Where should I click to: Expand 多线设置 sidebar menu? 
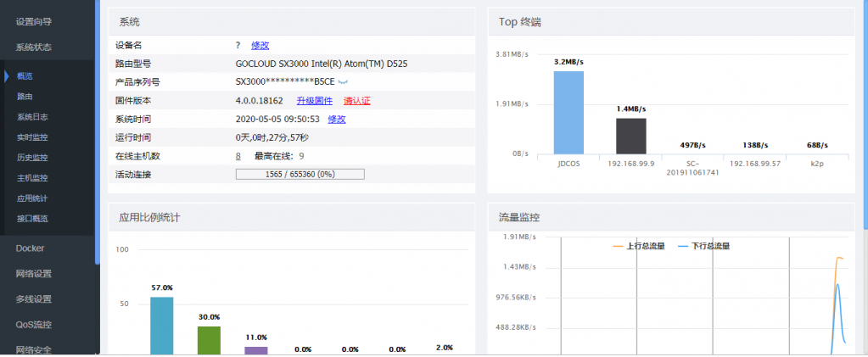pyautogui.click(x=34, y=299)
